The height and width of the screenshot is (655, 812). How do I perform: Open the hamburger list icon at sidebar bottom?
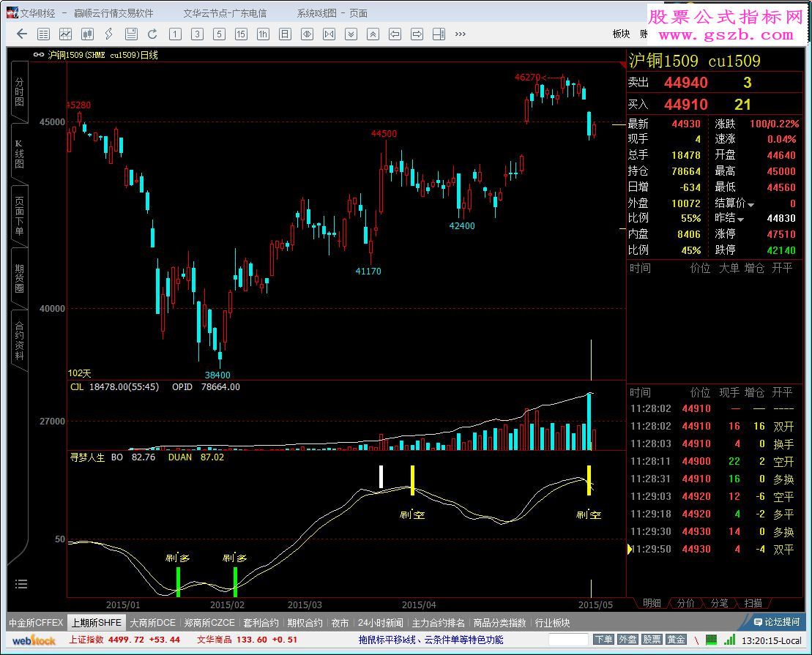tap(21, 584)
